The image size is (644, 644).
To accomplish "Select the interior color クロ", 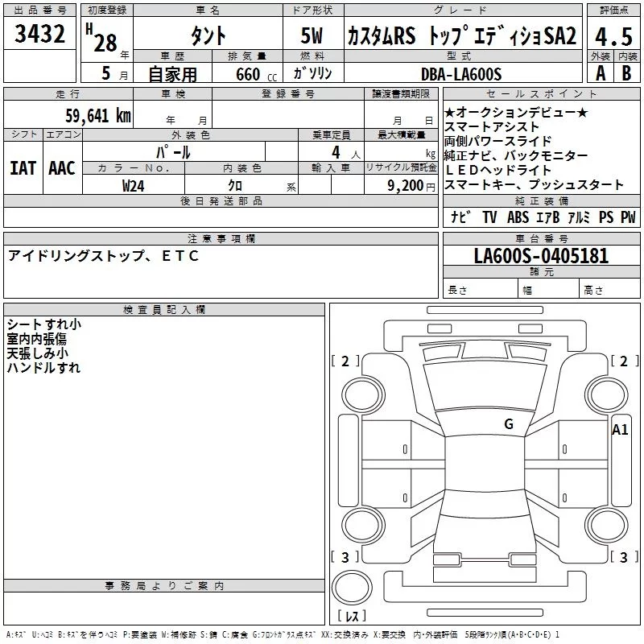I will coord(235,186).
